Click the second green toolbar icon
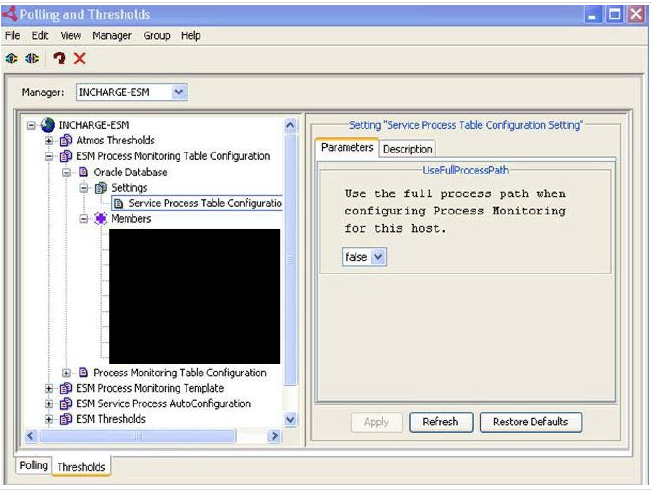The height and width of the screenshot is (492, 652). point(30,58)
